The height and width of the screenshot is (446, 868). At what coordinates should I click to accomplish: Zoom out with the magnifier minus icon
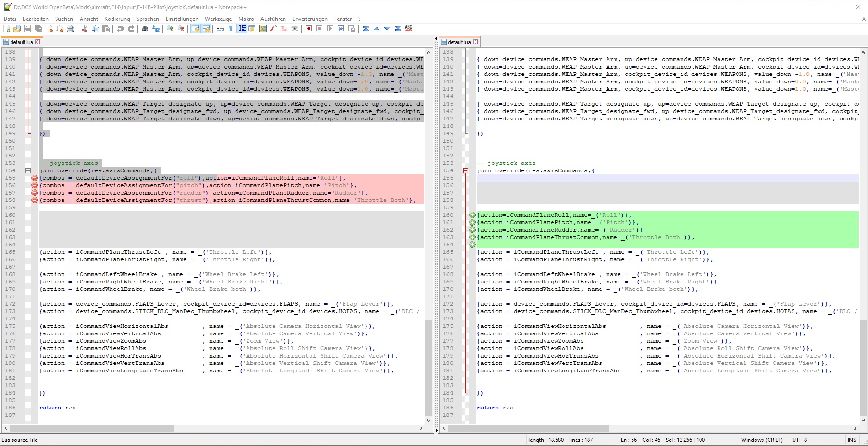(181, 29)
